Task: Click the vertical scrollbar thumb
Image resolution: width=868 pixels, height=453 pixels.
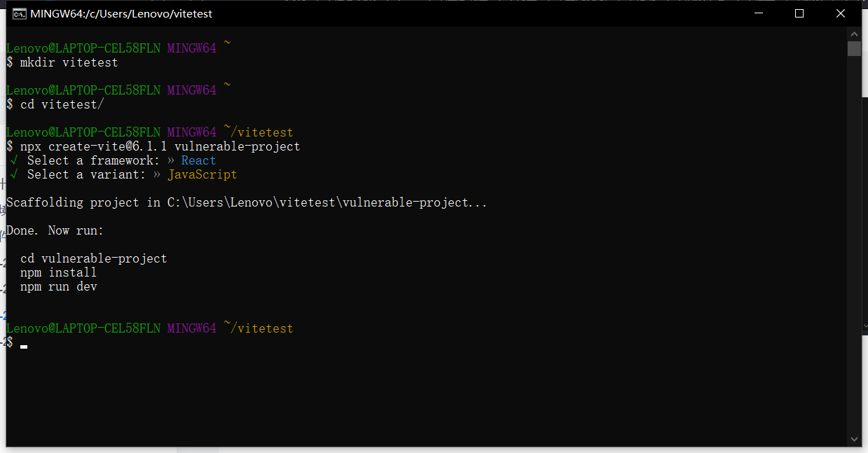Action: (x=854, y=48)
